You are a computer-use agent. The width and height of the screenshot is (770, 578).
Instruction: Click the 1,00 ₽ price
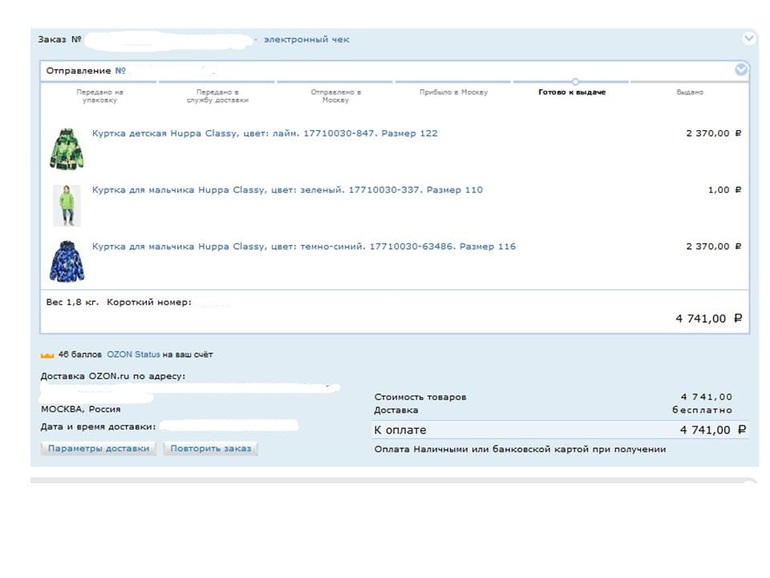click(724, 190)
